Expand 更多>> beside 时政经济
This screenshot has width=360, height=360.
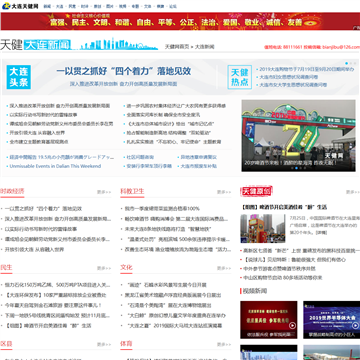coord(104,192)
